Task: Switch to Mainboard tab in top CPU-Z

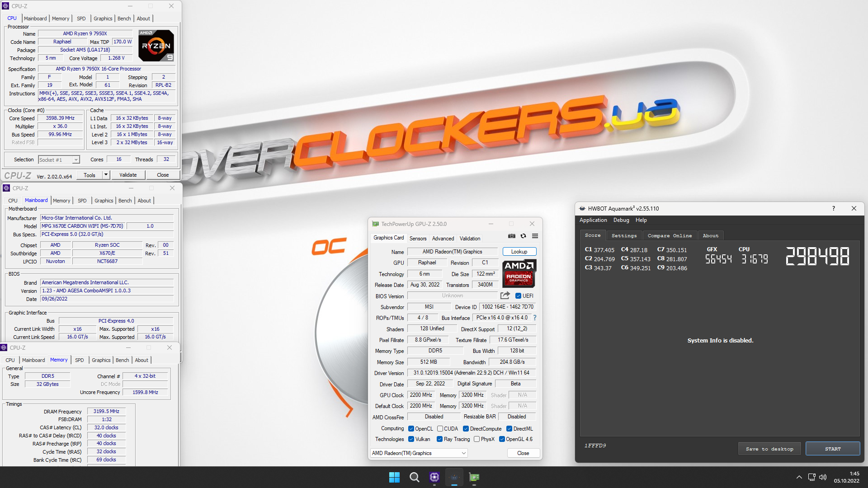Action: [35, 19]
